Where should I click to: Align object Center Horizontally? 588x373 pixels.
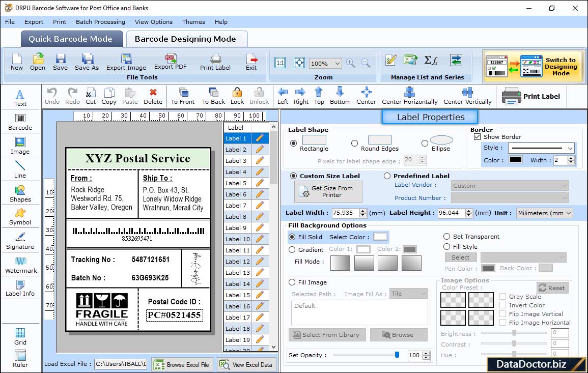[409, 96]
